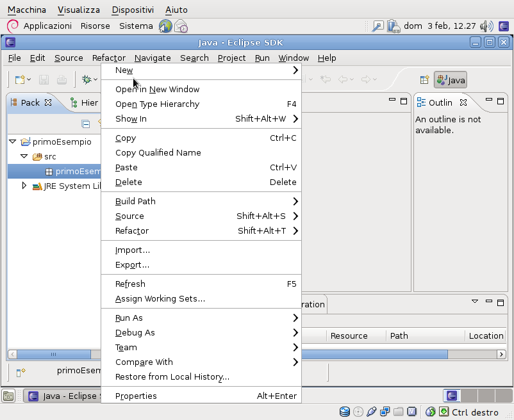This screenshot has height=420, width=514.
Task: Open the Forward history dropdown arrow
Action: pyautogui.click(x=375, y=79)
